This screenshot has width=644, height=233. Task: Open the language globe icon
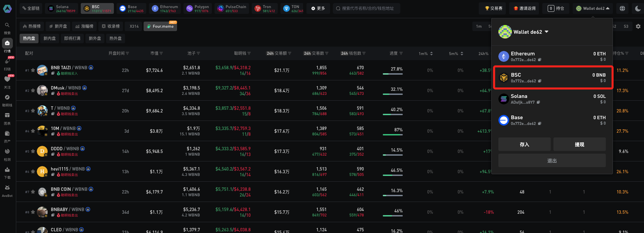click(x=622, y=8)
